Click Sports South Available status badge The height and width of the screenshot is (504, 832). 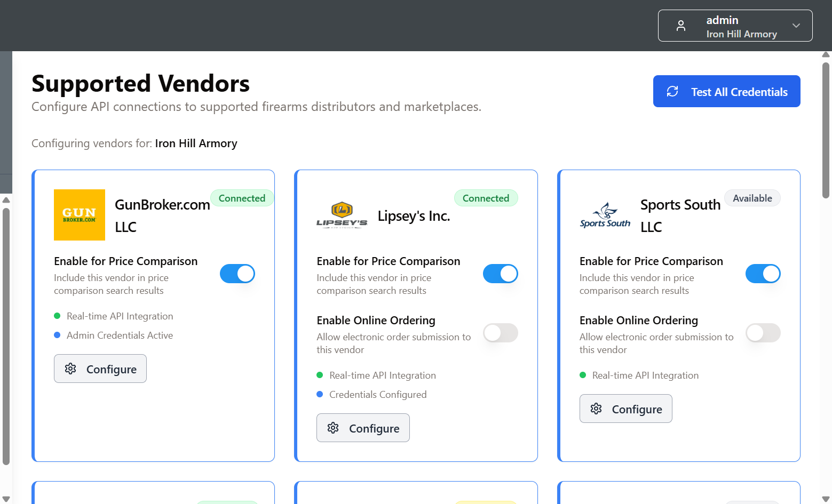(x=752, y=198)
